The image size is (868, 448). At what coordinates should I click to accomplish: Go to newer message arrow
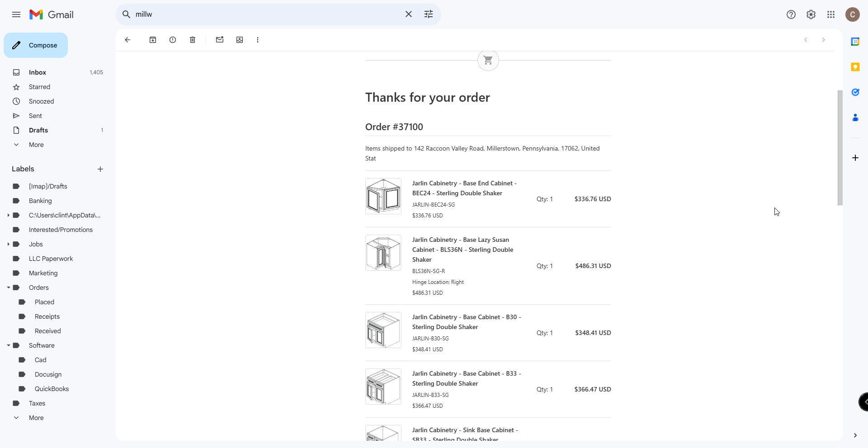point(806,40)
